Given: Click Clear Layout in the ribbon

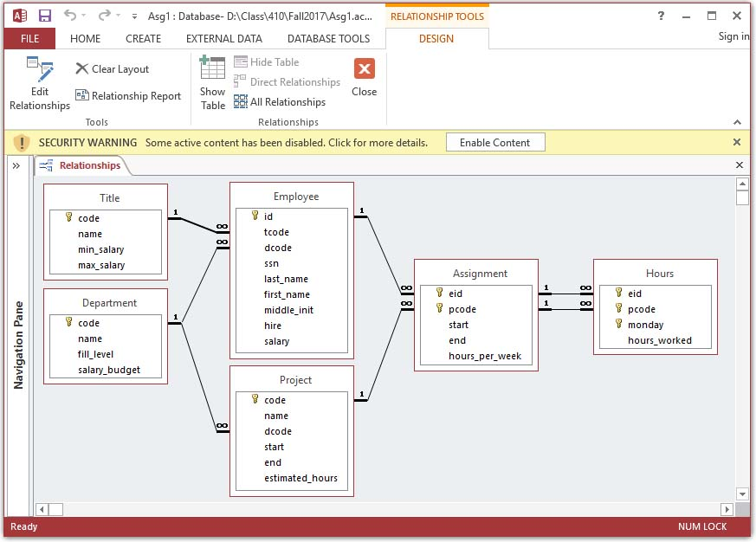Looking at the screenshot, I should [x=112, y=69].
